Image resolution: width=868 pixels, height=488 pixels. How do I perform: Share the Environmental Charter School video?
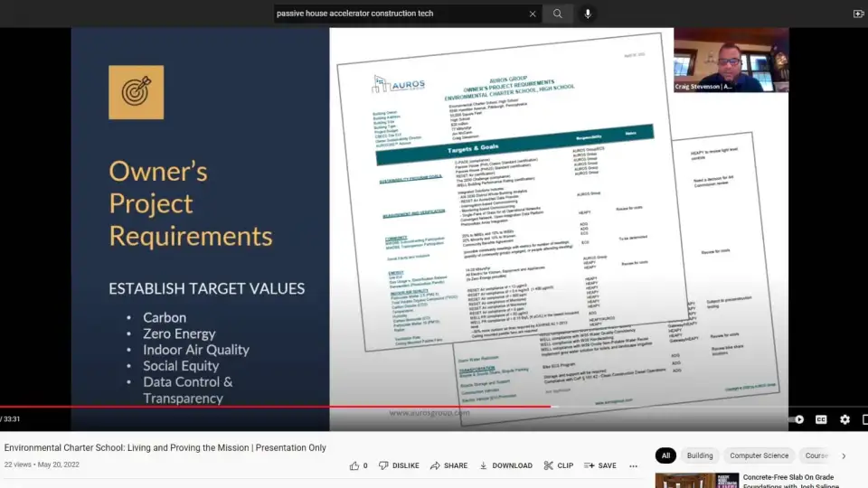point(449,465)
